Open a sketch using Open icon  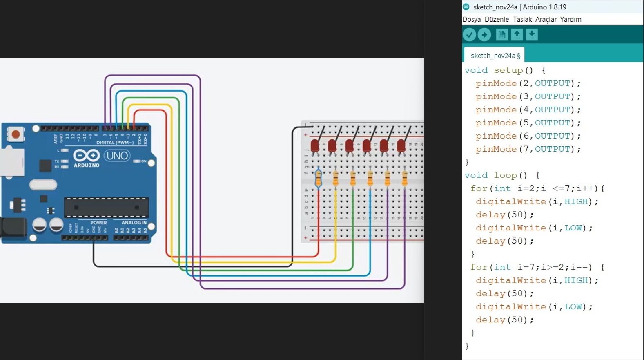point(517,35)
